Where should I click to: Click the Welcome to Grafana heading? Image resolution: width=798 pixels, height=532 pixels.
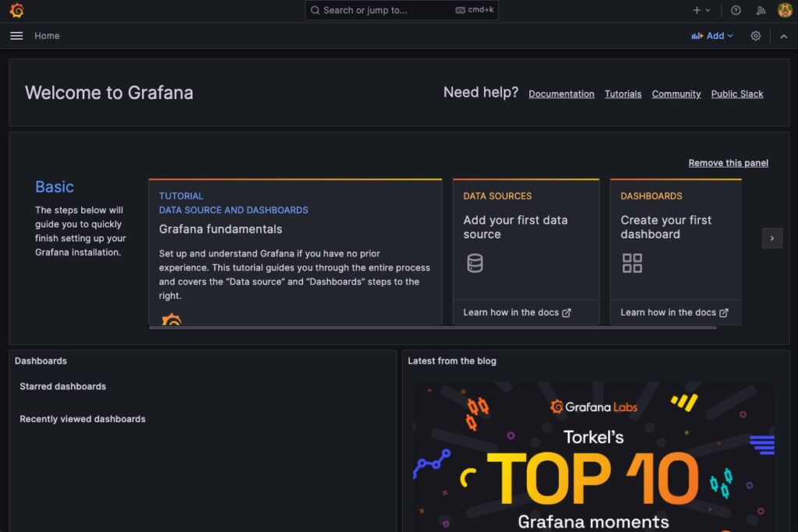coord(109,93)
